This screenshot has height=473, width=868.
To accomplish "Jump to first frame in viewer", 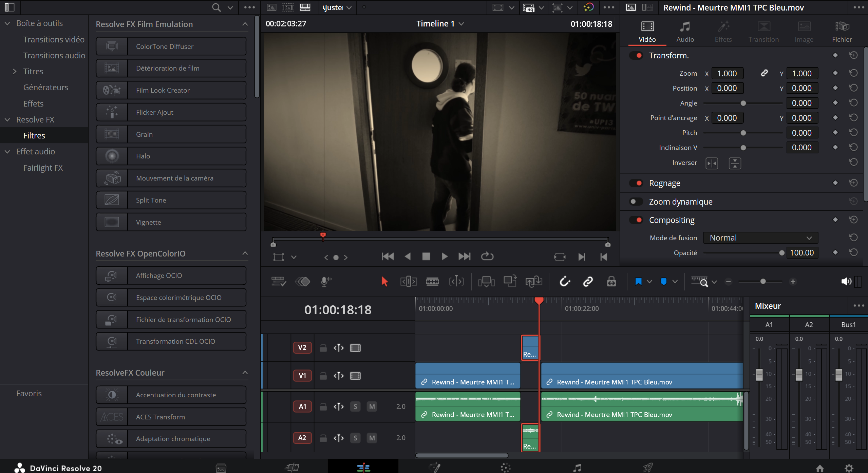I will point(388,257).
